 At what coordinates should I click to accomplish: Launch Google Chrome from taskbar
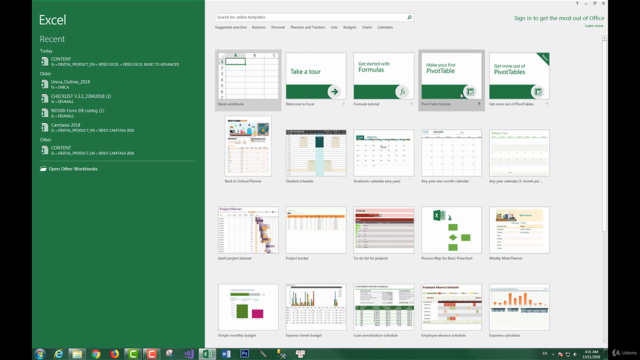point(96,354)
